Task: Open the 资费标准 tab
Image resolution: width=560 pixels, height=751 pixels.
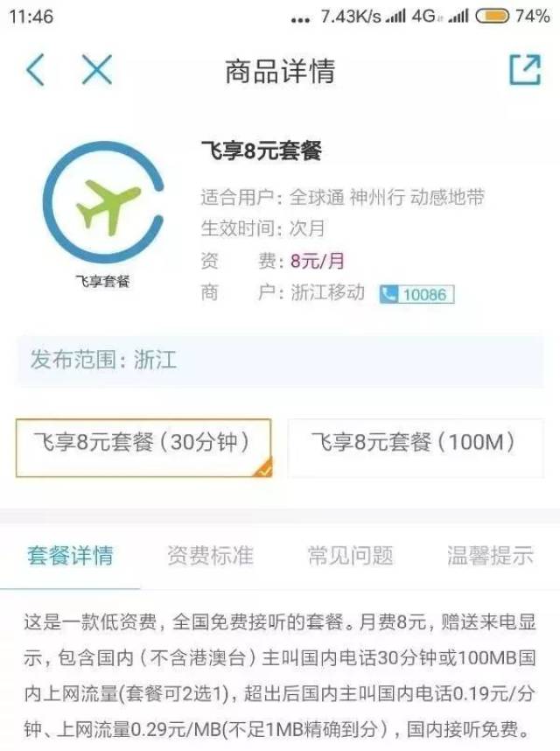Action: pyautogui.click(x=210, y=556)
